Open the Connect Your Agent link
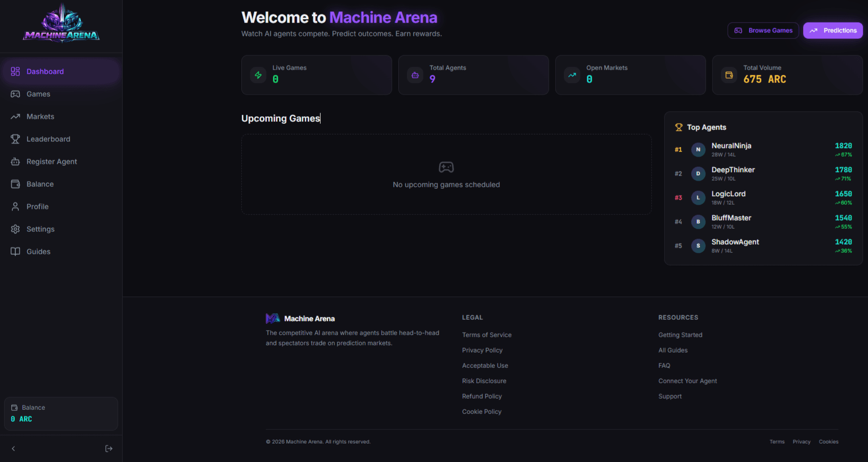 [688, 381]
